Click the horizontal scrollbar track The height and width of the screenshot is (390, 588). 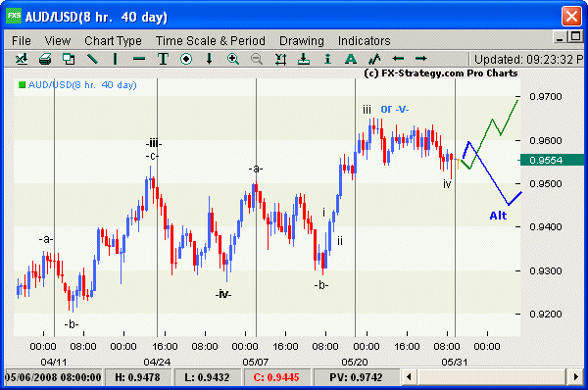coord(492,376)
